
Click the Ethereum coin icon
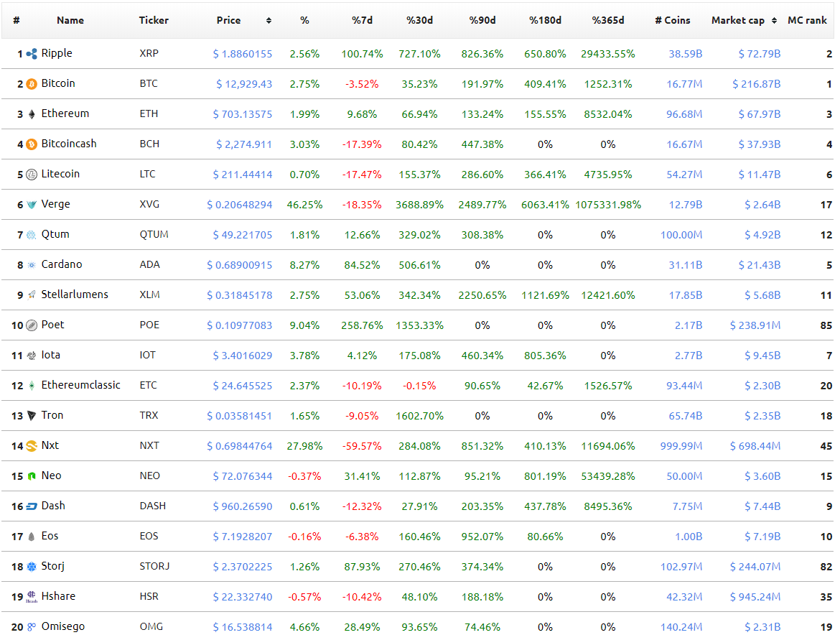coord(29,113)
